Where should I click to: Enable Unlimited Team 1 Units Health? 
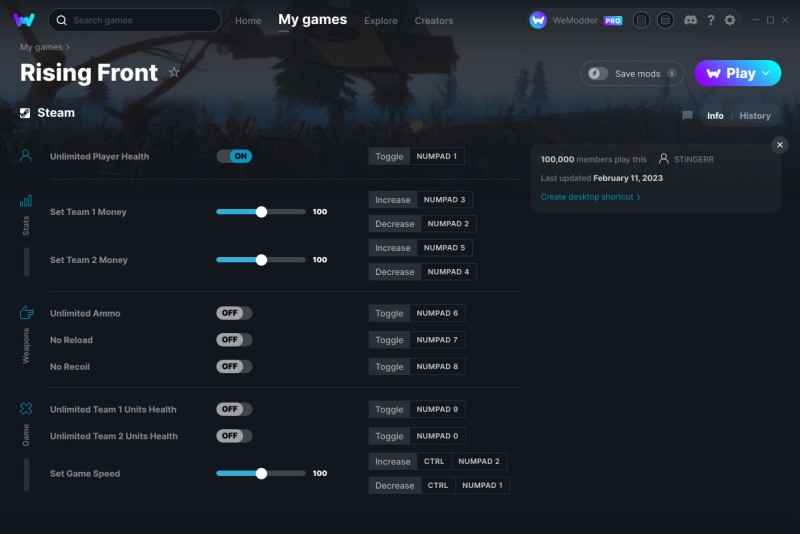pos(234,409)
